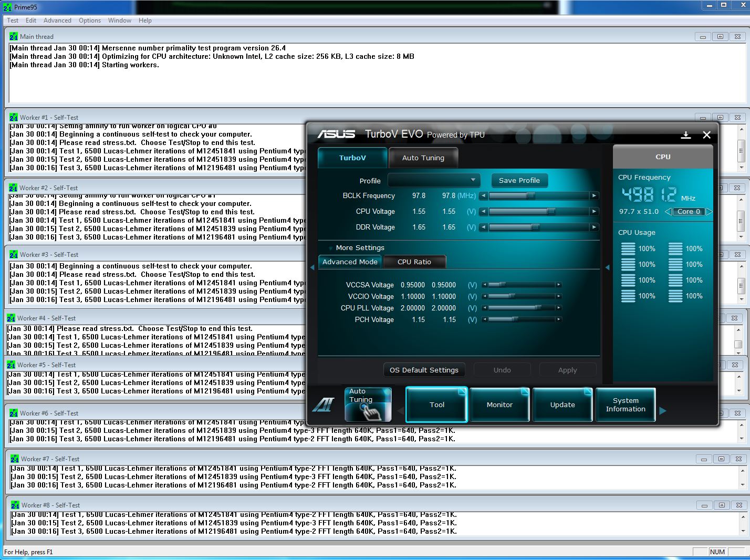Click Worker #7 Self-Test window icon

click(x=15, y=459)
